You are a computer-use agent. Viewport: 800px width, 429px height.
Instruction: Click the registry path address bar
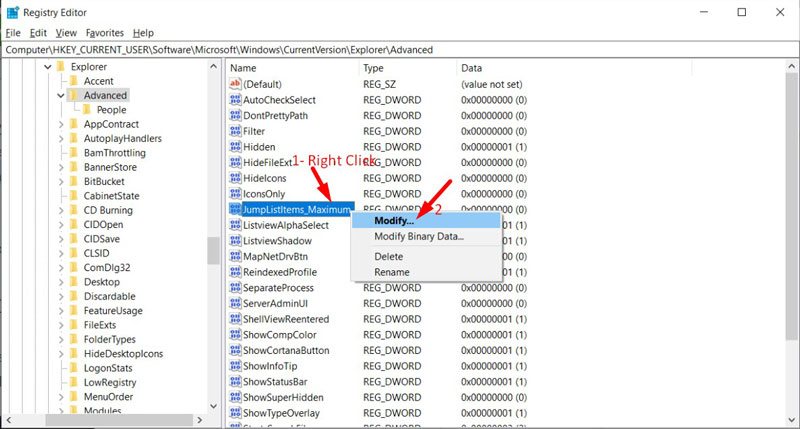(399, 49)
